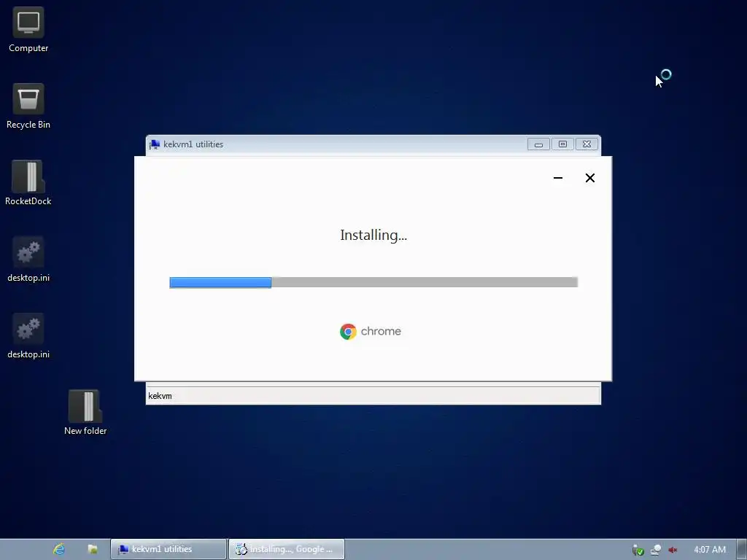Click the Chrome logo in installer
Viewport: 747px width, 560px height.
pos(348,332)
